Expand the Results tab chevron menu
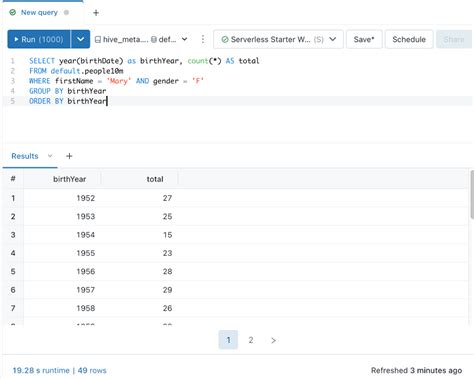The image size is (474, 379). point(50,156)
